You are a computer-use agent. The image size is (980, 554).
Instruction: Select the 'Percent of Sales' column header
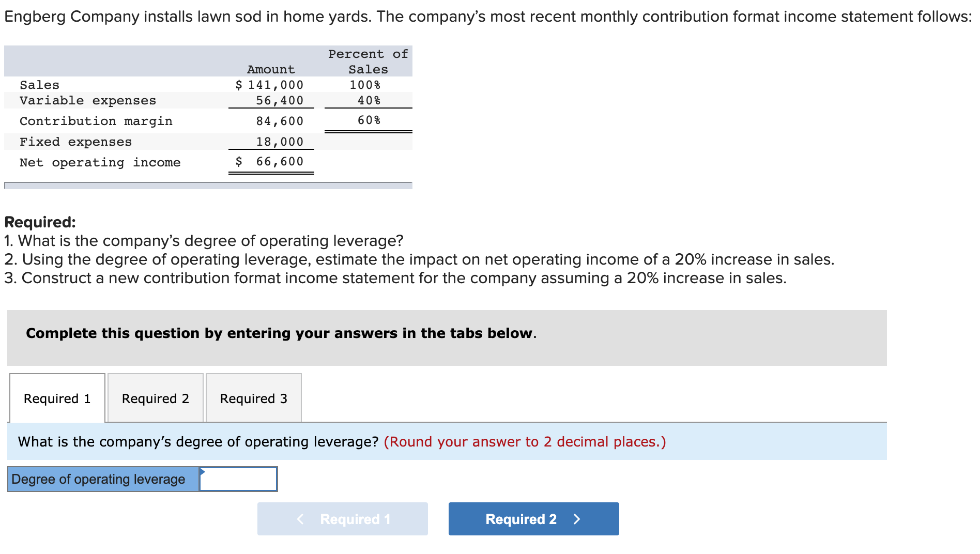click(x=366, y=61)
